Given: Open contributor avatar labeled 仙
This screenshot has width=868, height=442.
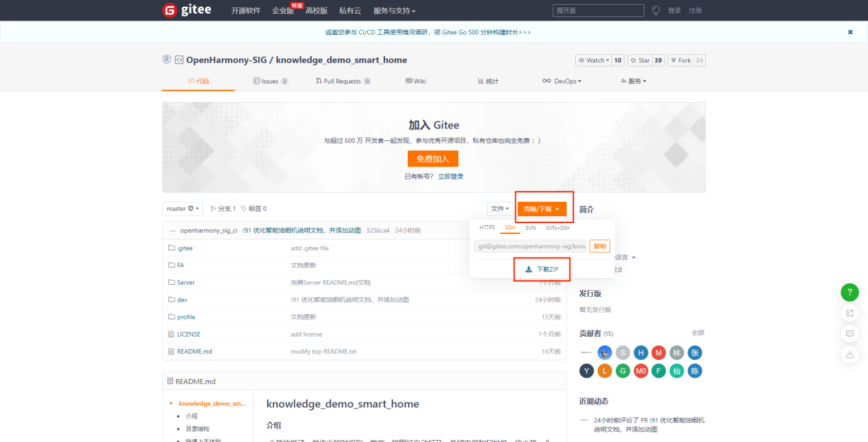Looking at the screenshot, I should click(676, 371).
